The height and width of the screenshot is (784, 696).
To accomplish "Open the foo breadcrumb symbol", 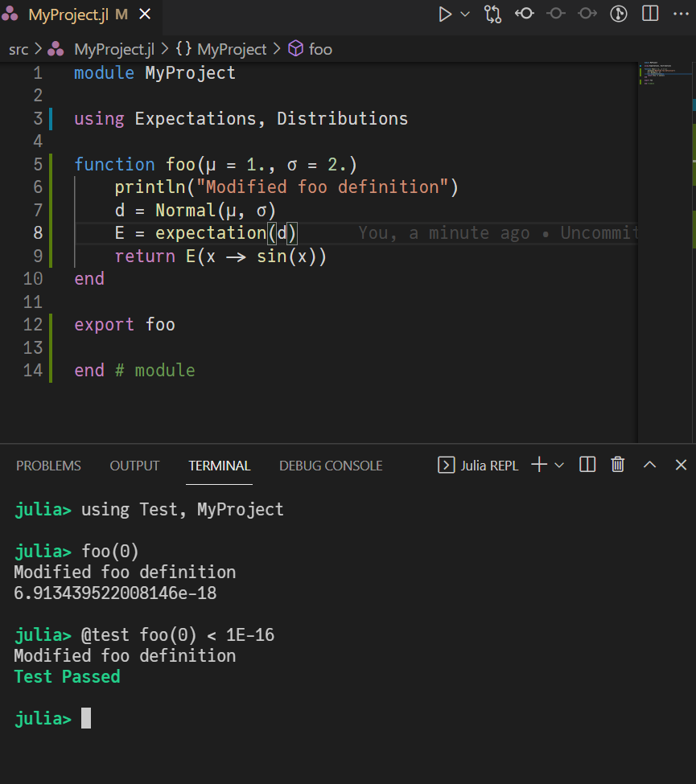I will click(x=319, y=49).
